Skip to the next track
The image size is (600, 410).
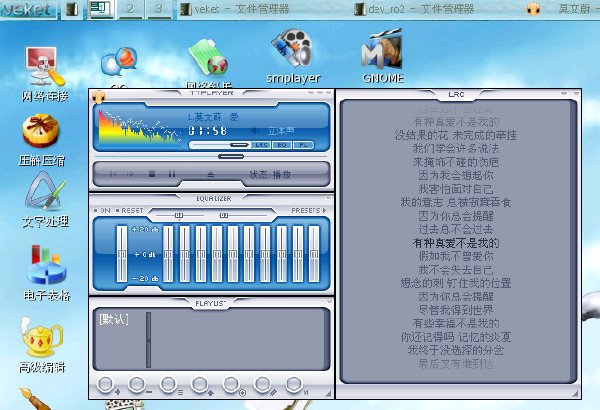pyautogui.click(x=130, y=174)
